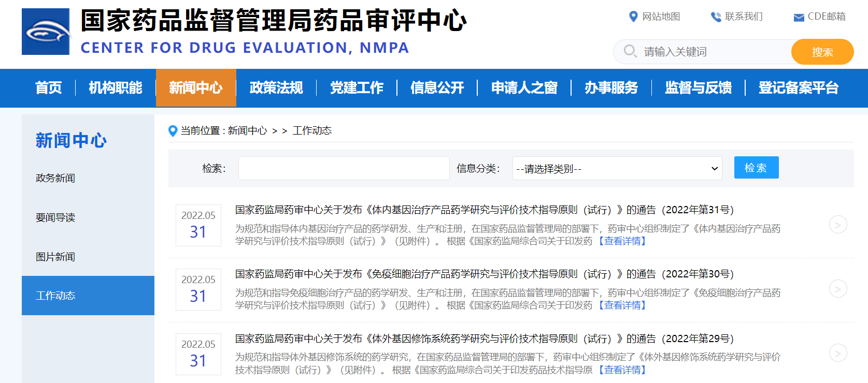Screen dimensions: 868x383
Task: Click the orange 搜索 button
Action: [x=822, y=52]
